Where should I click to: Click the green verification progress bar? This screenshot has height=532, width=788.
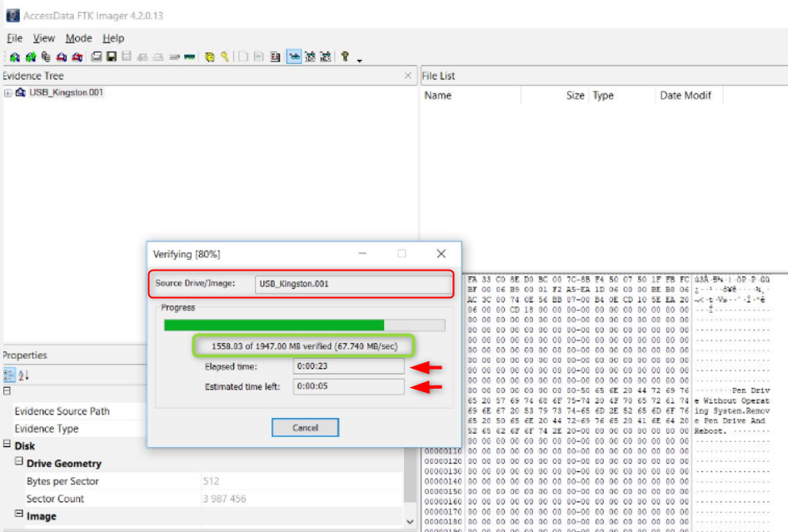(274, 325)
